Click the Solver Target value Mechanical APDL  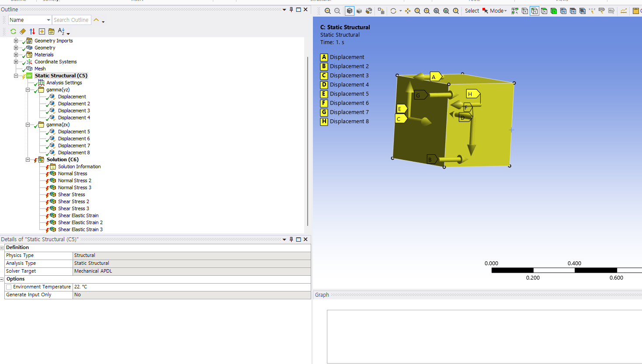point(191,271)
